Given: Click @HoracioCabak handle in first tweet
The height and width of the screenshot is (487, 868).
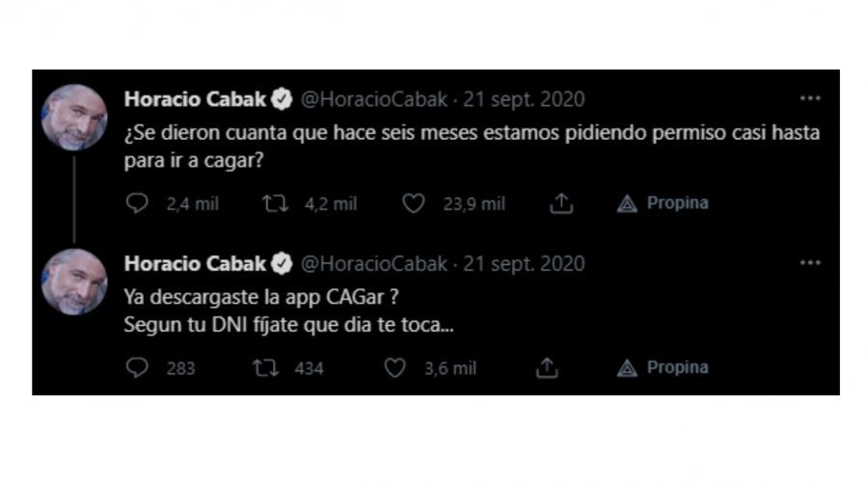Looking at the screenshot, I should tap(374, 99).
